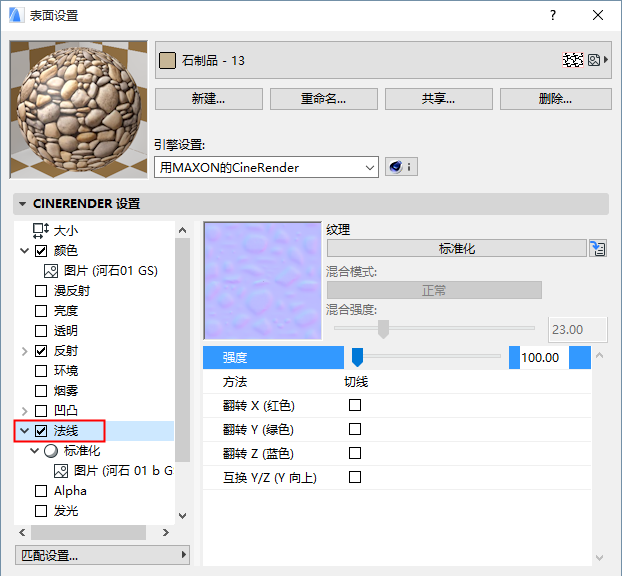
Task: Open help with the question mark
Action: click(x=553, y=15)
